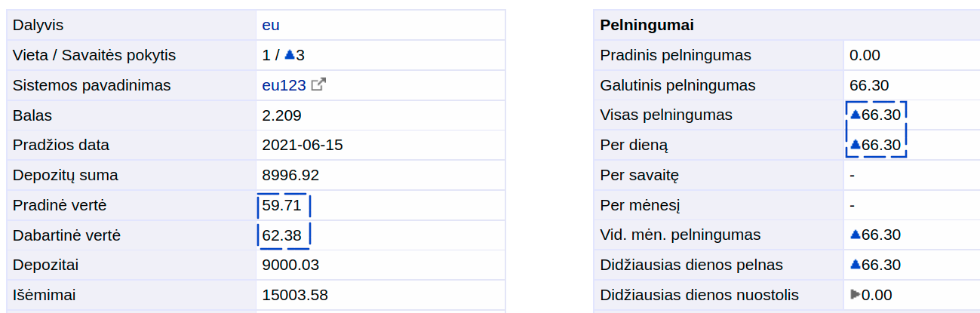The image size is (980, 313).
Task: Click the Depozitai value 9000.03
Action: click(290, 265)
